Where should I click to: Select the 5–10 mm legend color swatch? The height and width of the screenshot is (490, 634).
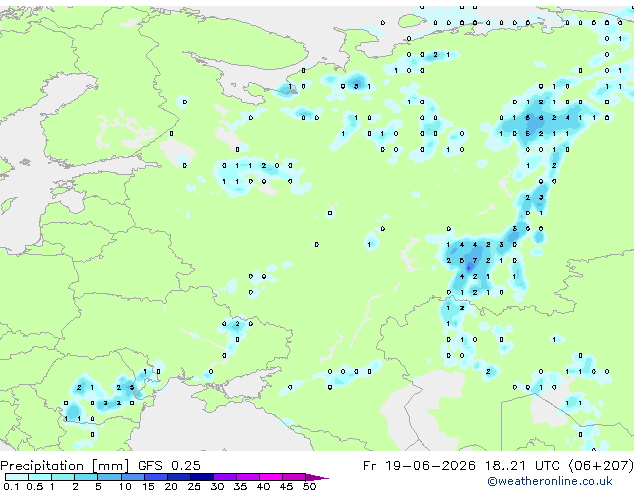(x=109, y=477)
